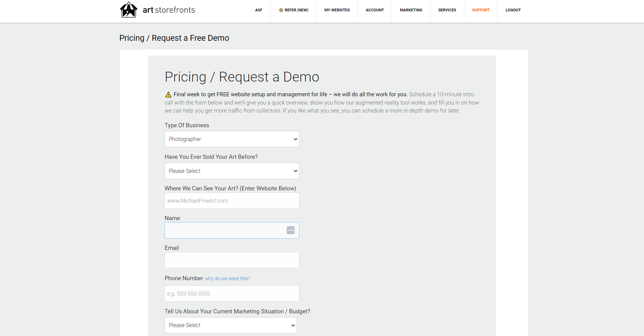Click the art storefronts brand text
644x336 pixels.
(169, 10)
